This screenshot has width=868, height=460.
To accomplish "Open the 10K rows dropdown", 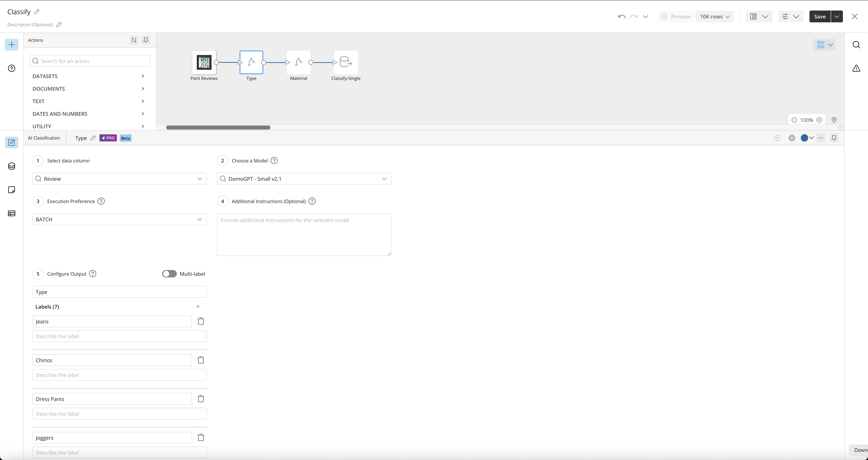I will point(715,16).
